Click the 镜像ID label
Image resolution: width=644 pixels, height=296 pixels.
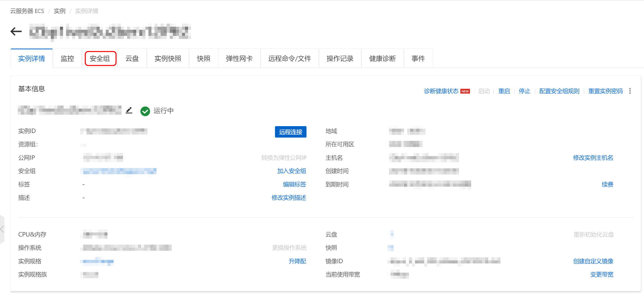[334, 261]
